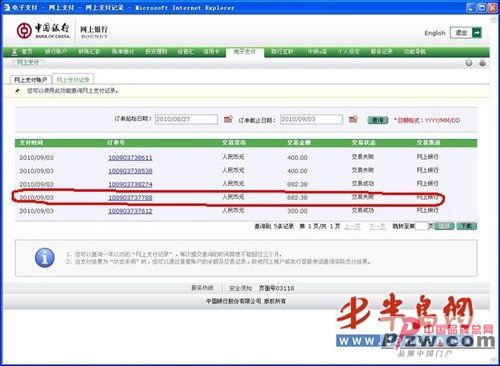Open the 信用卡 navigation item

click(211, 52)
